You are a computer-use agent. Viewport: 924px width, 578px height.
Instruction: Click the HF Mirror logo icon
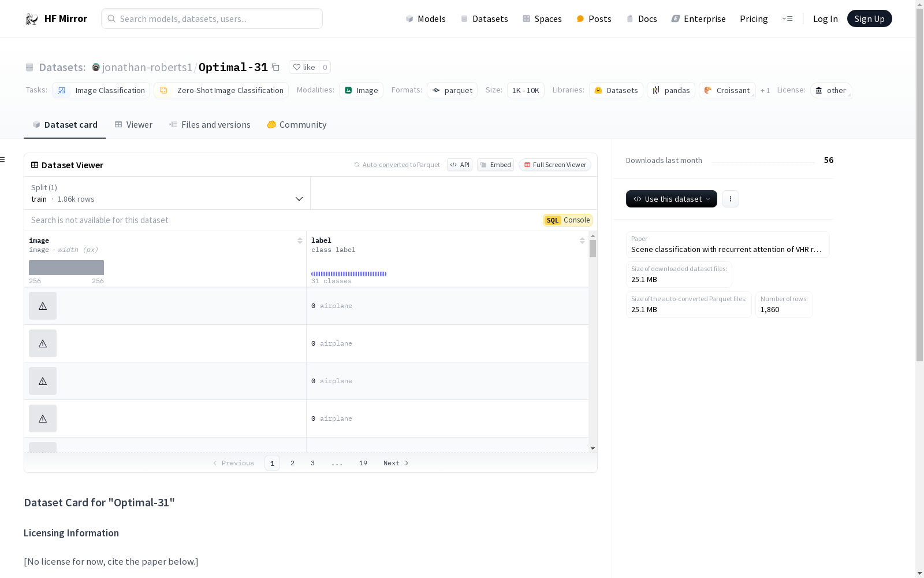(32, 19)
